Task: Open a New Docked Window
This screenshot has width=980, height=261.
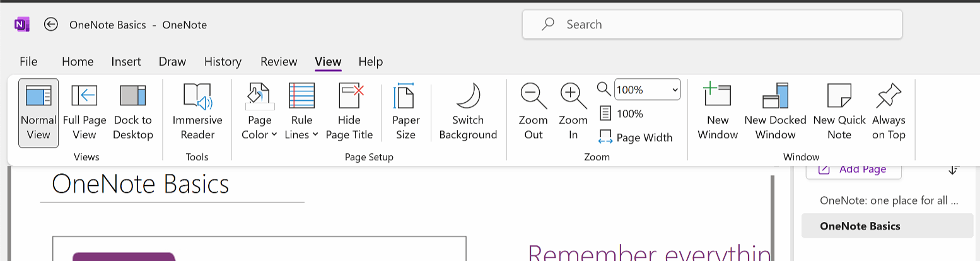Action: pyautogui.click(x=775, y=112)
